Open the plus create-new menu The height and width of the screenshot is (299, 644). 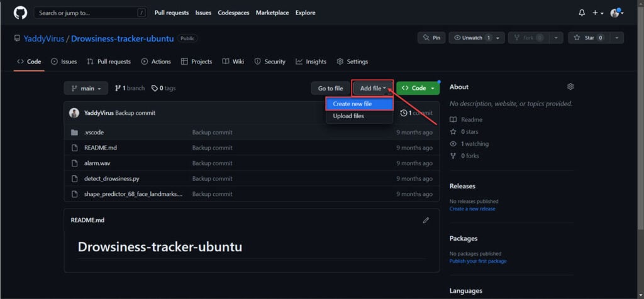[x=597, y=13]
